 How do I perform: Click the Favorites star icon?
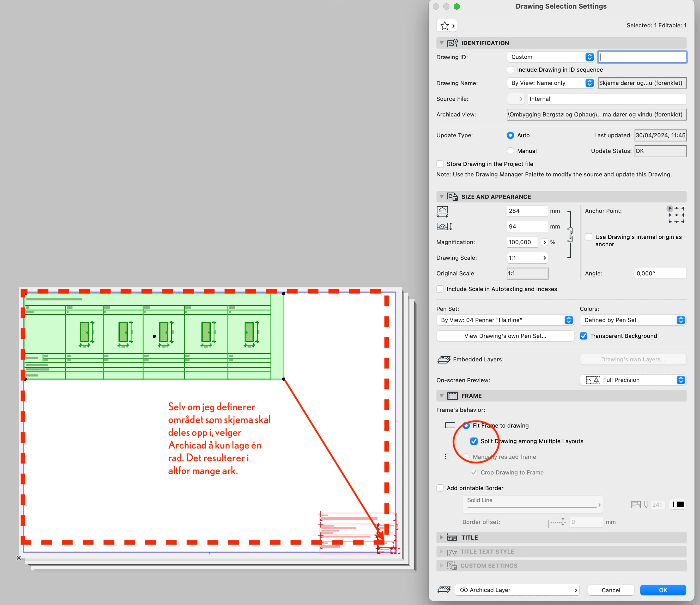point(445,26)
